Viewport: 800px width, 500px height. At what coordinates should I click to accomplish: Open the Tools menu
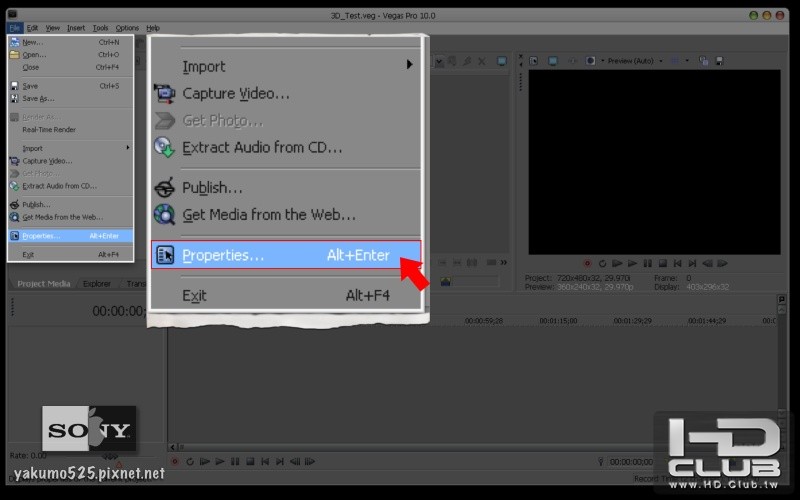pos(101,28)
